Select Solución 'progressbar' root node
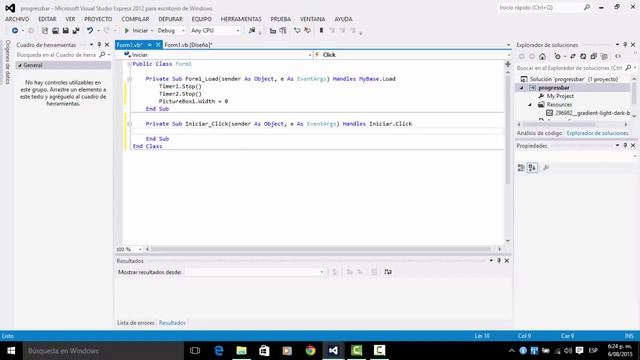 [574, 79]
